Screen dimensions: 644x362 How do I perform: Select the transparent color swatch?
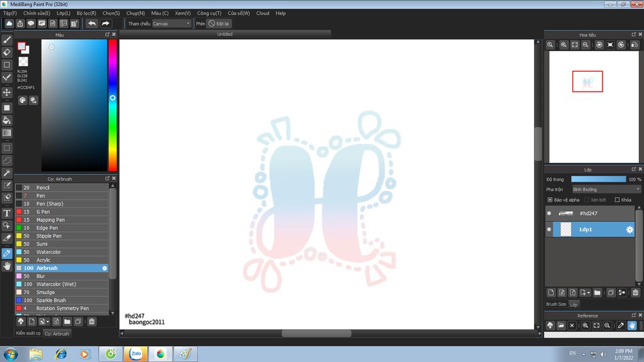(23, 62)
